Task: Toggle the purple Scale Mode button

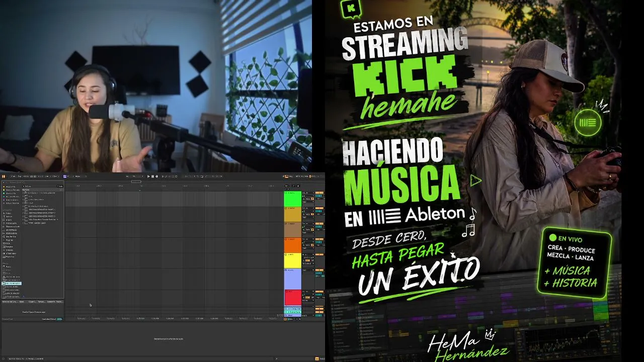Action: pos(65,176)
